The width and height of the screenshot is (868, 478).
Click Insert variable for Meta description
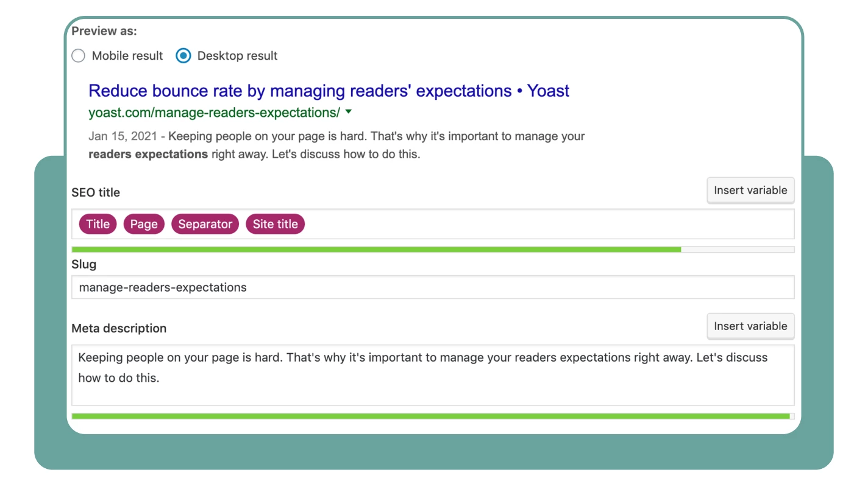click(750, 326)
